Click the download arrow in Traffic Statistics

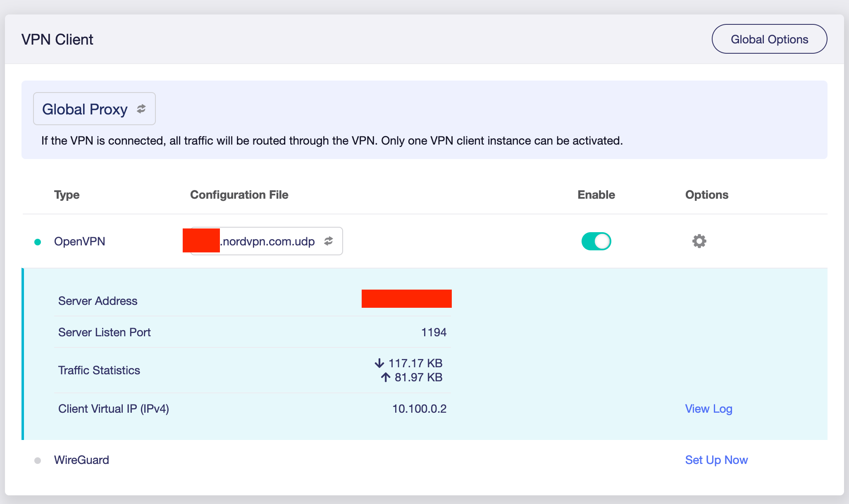[x=379, y=363]
